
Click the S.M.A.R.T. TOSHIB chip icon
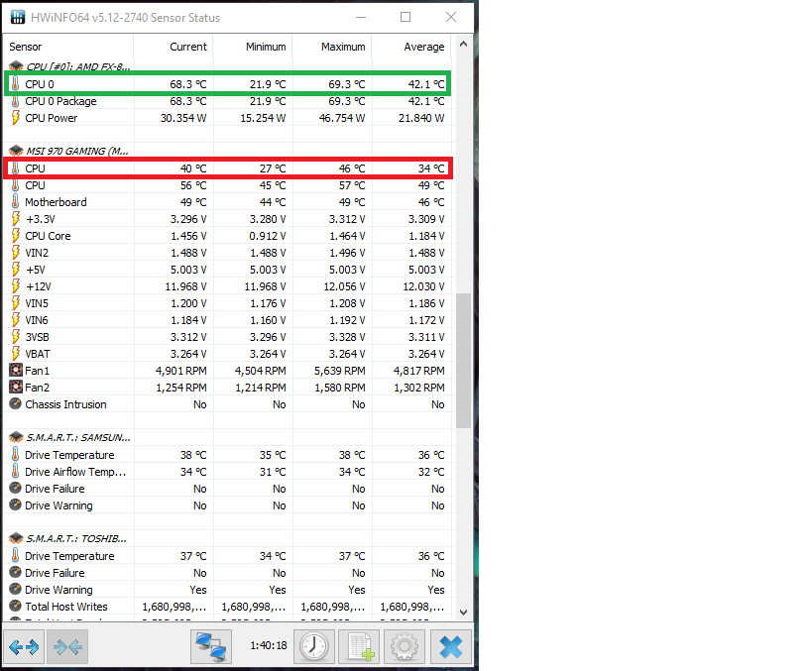click(x=16, y=538)
